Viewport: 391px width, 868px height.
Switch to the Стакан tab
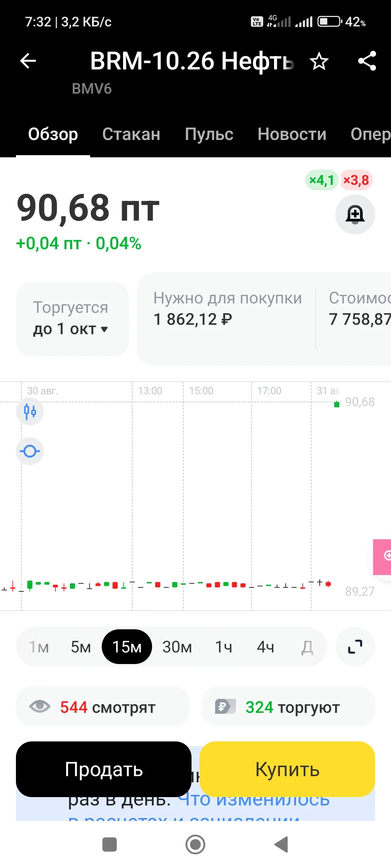(131, 134)
